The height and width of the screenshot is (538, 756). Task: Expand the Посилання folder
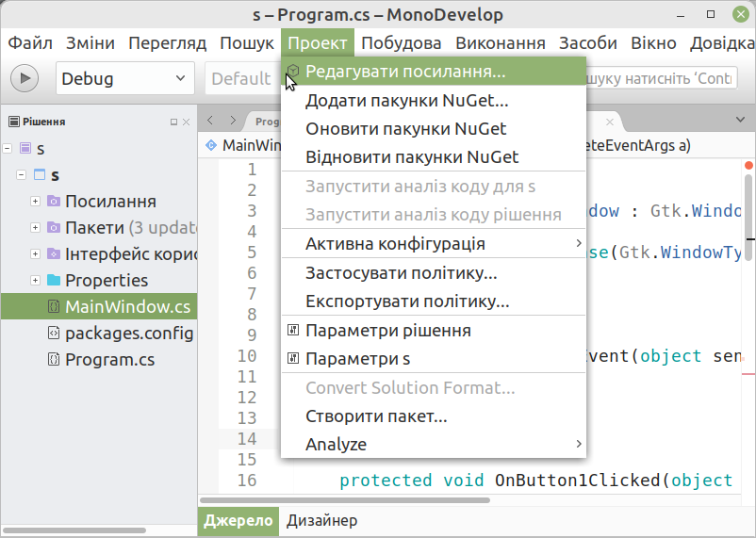35,201
